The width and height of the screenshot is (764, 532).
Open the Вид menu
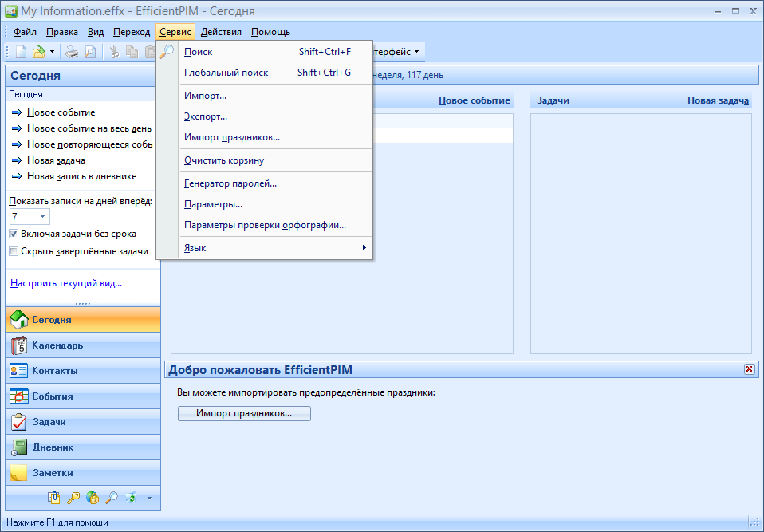(x=96, y=32)
